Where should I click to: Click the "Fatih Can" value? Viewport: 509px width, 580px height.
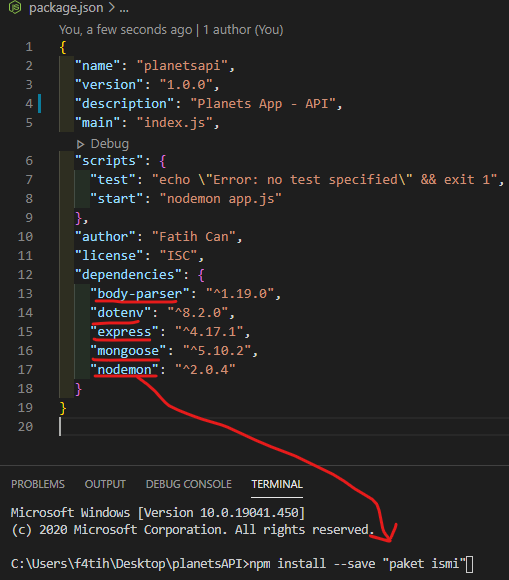(x=193, y=237)
